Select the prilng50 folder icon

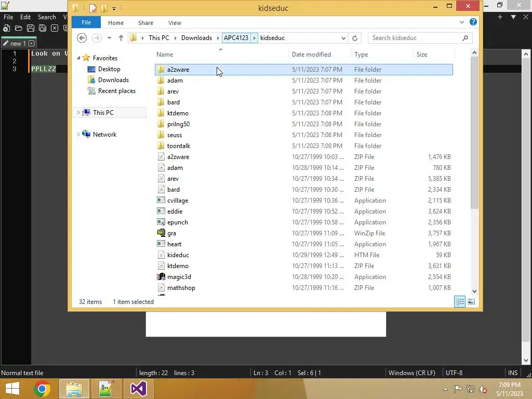point(161,124)
